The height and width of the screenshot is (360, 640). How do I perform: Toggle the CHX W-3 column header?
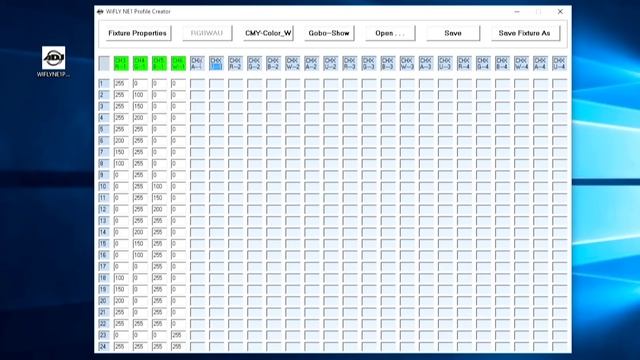407,63
